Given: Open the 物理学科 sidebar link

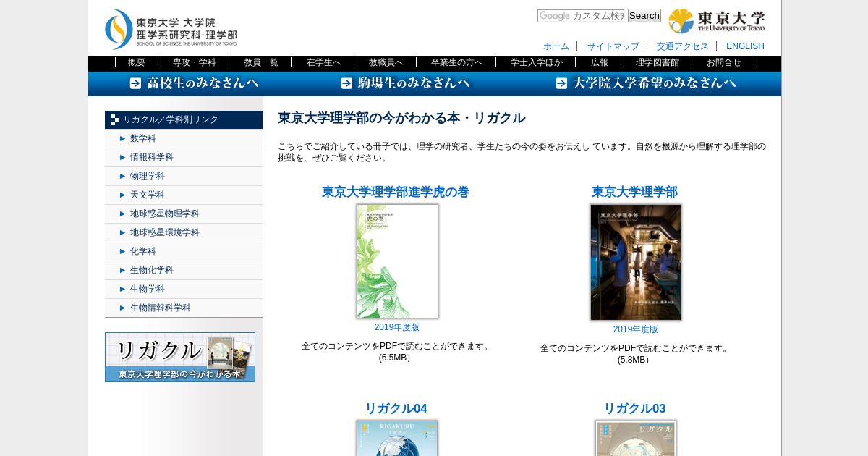Looking at the screenshot, I should pyautogui.click(x=148, y=176).
